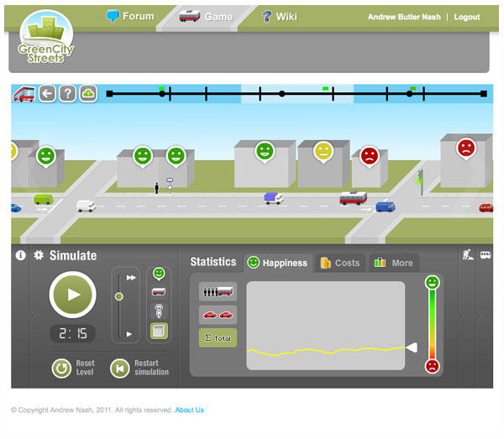Select the Costs statistics tab

tap(340, 263)
